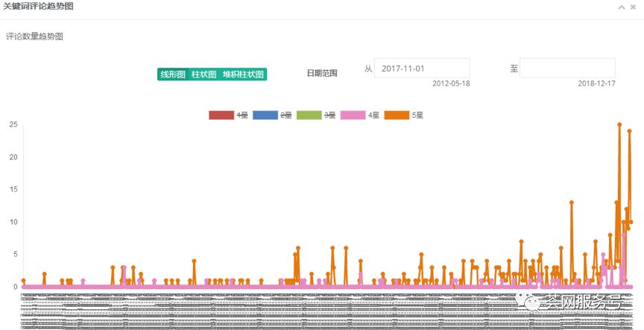Click the highest orange peak point at 25
The width and height of the screenshot is (644, 330).
click(619, 124)
